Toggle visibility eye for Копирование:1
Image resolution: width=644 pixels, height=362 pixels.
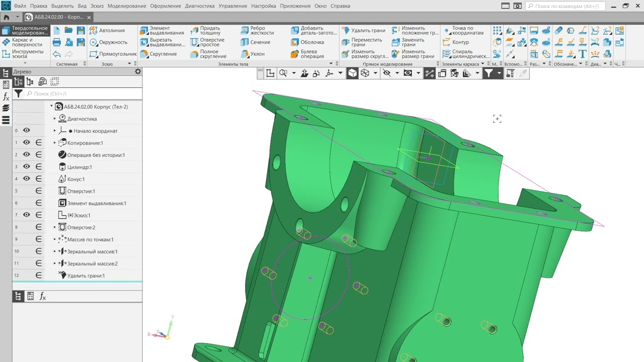pyautogui.click(x=27, y=143)
